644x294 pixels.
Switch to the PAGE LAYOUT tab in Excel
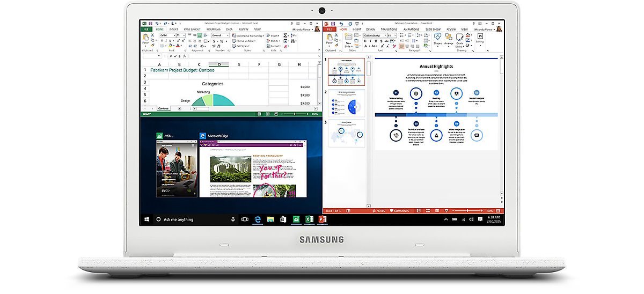click(x=192, y=30)
